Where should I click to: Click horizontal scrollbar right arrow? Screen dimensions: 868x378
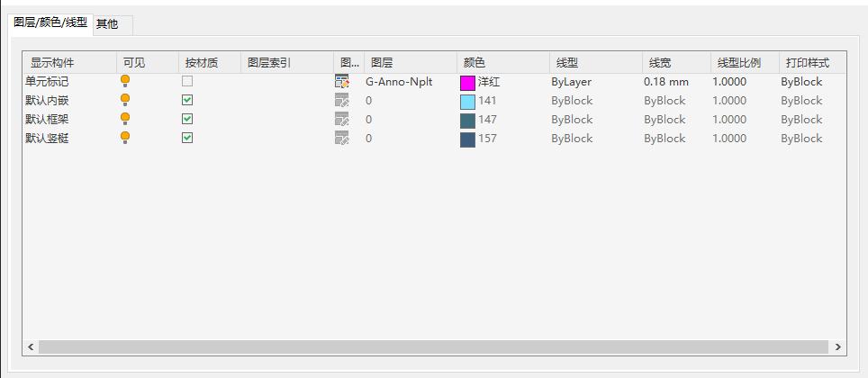tap(838, 346)
